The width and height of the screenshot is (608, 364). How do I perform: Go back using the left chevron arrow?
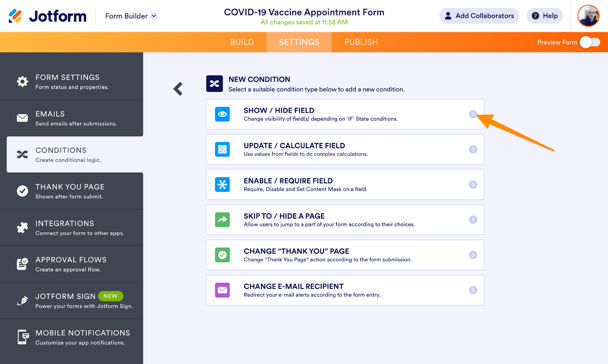point(178,89)
